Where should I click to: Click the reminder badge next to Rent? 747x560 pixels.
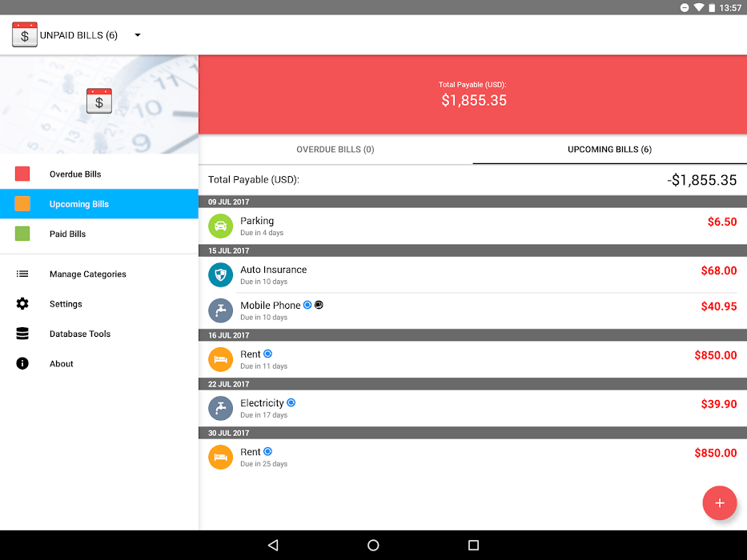click(x=267, y=354)
